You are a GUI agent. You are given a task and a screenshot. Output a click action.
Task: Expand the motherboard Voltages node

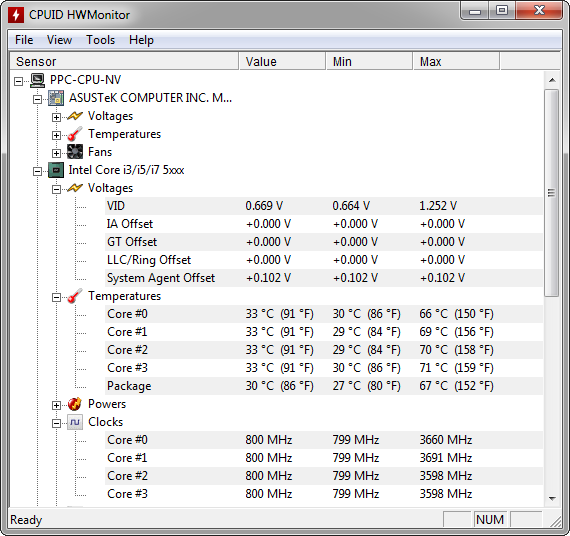point(56,117)
